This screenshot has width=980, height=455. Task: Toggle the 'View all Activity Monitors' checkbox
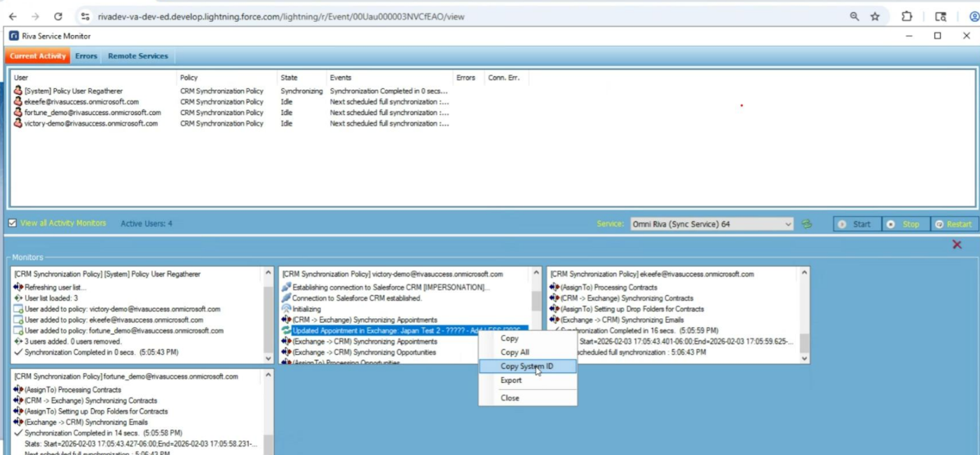click(12, 224)
